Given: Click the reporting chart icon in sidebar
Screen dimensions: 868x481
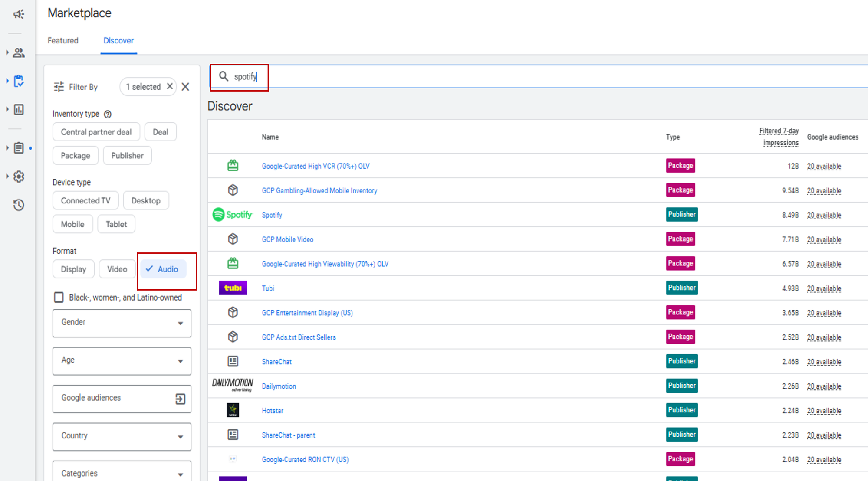Looking at the screenshot, I should click(19, 110).
